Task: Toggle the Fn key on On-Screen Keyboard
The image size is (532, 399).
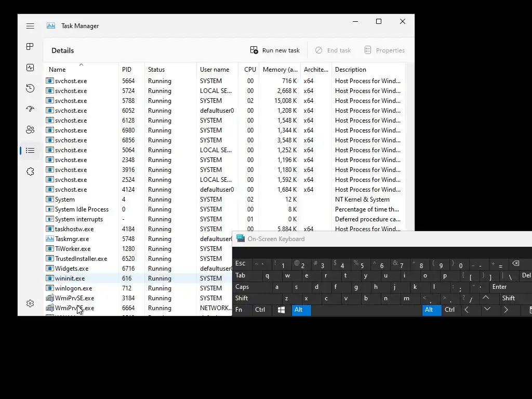Action: point(242,310)
